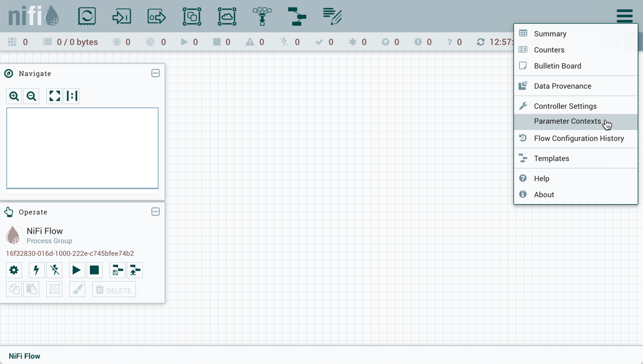Click inside the Navigate minimap view
The image size is (643, 364).
[82, 148]
